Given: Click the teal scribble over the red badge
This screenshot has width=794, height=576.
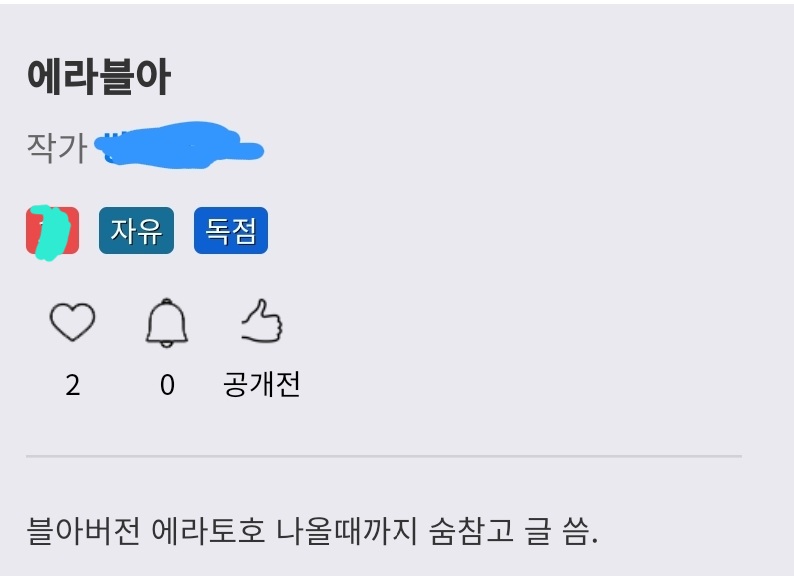Looking at the screenshot, I should click(51, 233).
